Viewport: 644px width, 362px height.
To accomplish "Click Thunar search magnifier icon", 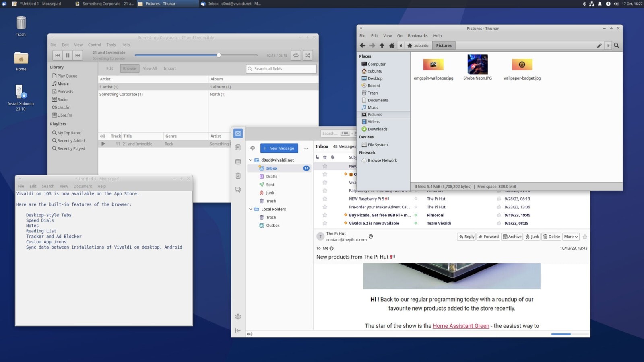I will coord(617,45).
